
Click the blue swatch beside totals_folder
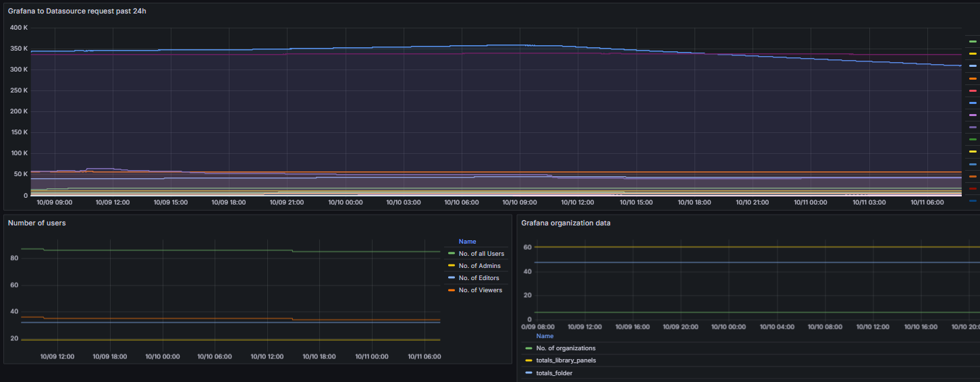[x=529, y=373]
